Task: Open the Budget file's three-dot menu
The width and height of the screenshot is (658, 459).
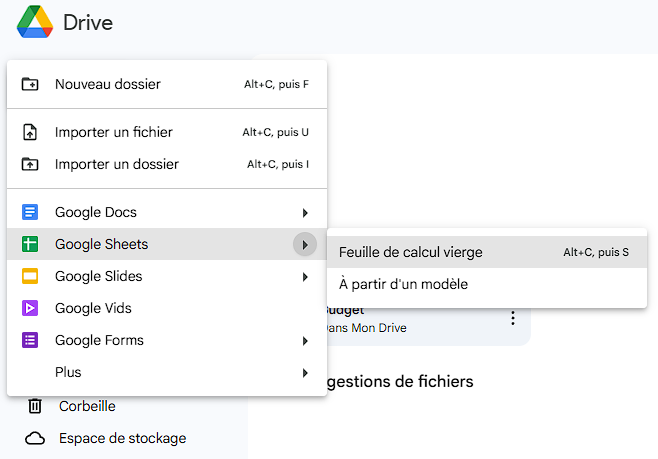Action: [513, 318]
